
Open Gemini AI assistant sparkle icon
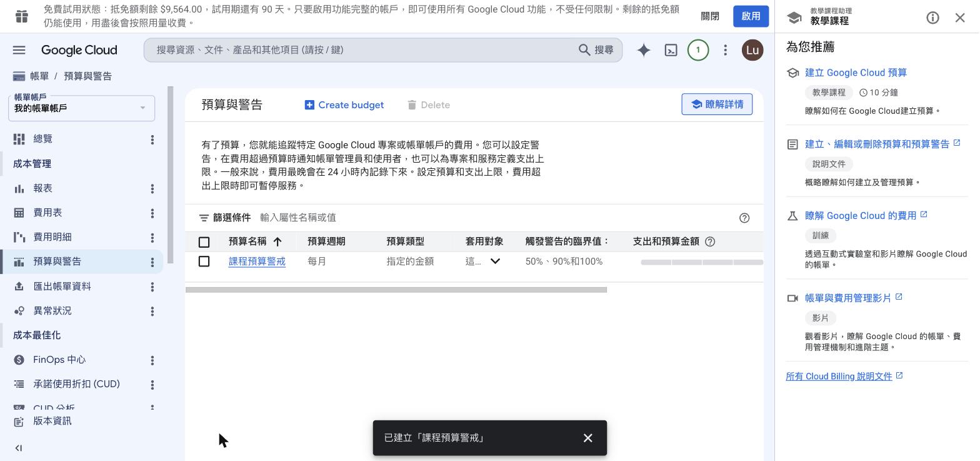click(644, 50)
